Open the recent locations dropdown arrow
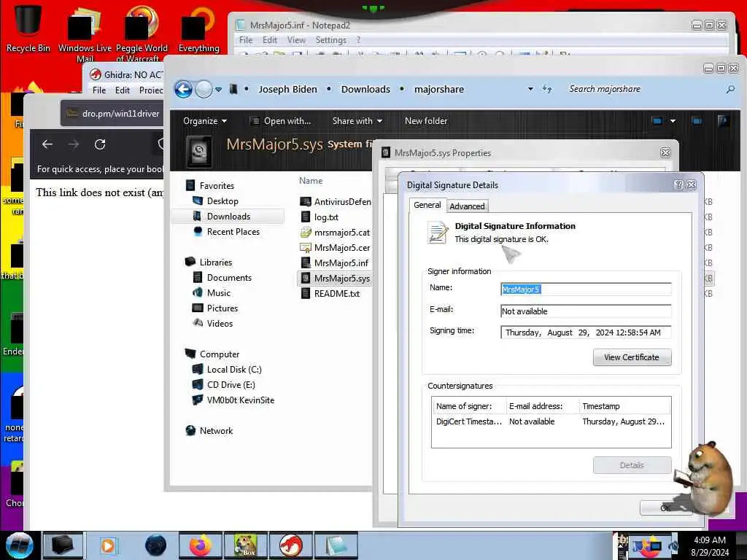 218,90
